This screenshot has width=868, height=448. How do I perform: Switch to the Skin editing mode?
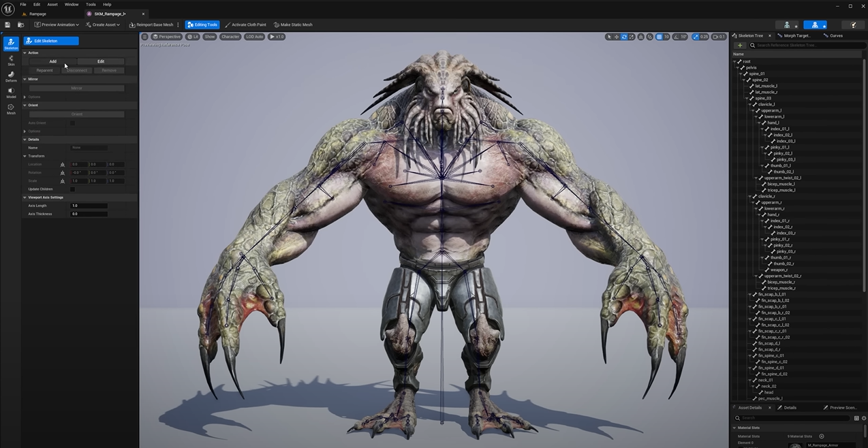tap(11, 60)
